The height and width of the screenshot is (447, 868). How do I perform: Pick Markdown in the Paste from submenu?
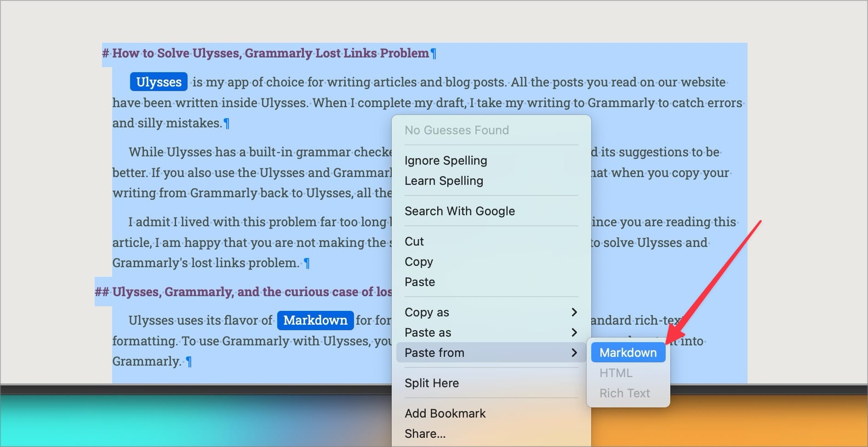628,353
